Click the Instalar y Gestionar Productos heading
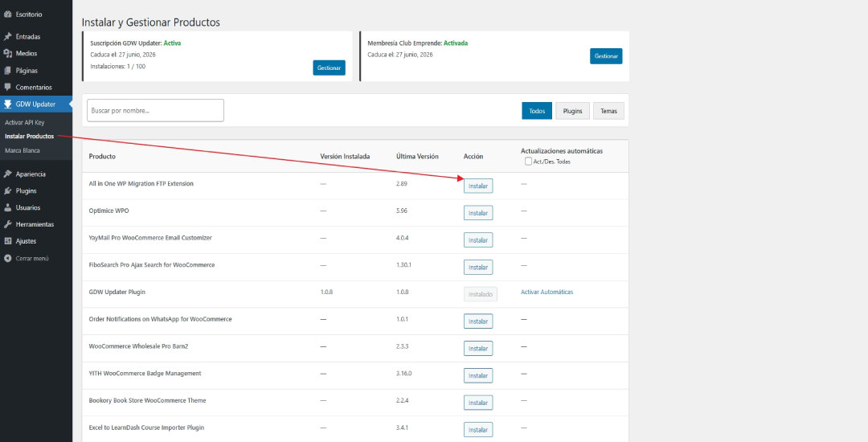The image size is (868, 442). pyautogui.click(x=151, y=23)
